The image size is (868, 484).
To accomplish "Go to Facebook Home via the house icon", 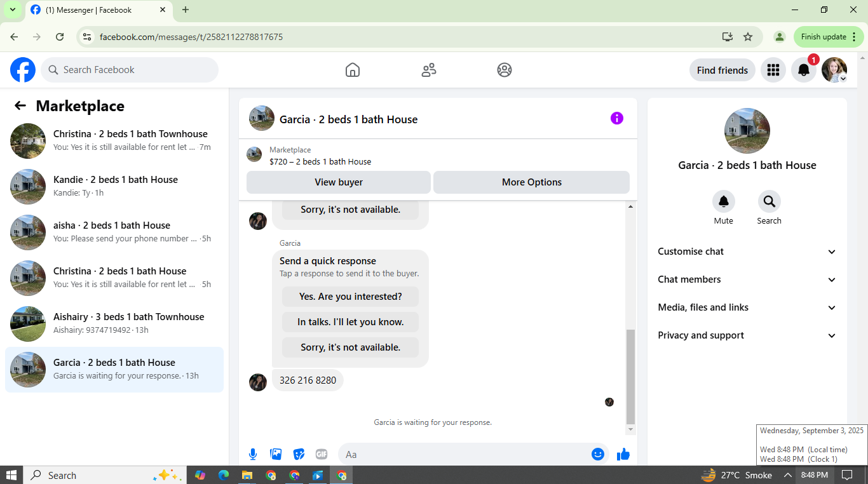I will (353, 70).
